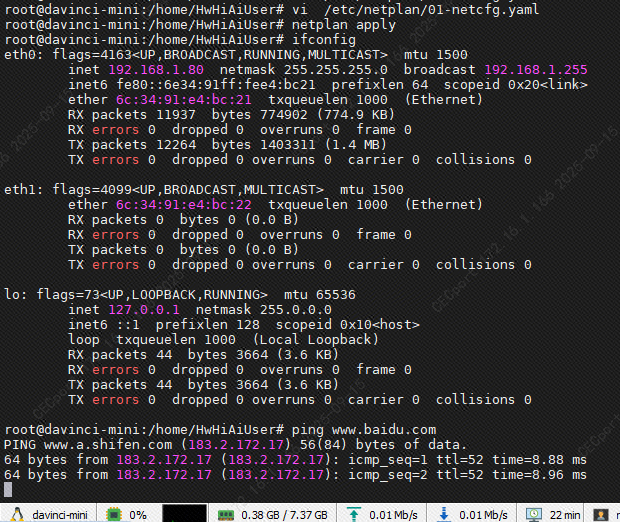Viewport: 620px width, 522px height.
Task: Click the 'flags=4099<UP,BROADCAST,MULTICAST>' text
Action: [x=188, y=189]
